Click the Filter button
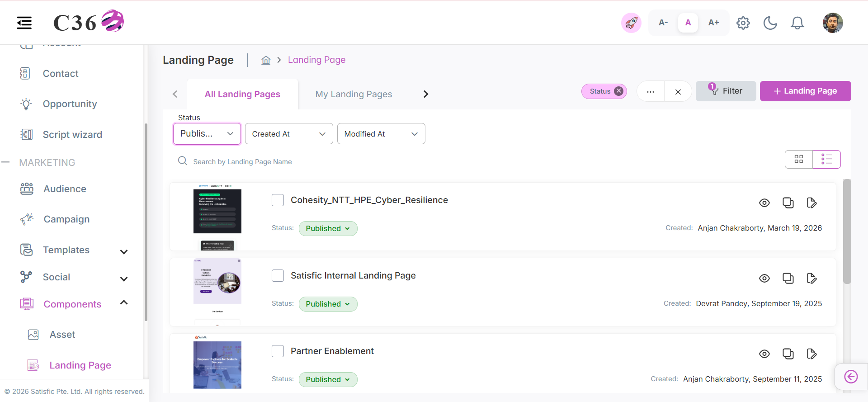 (726, 91)
